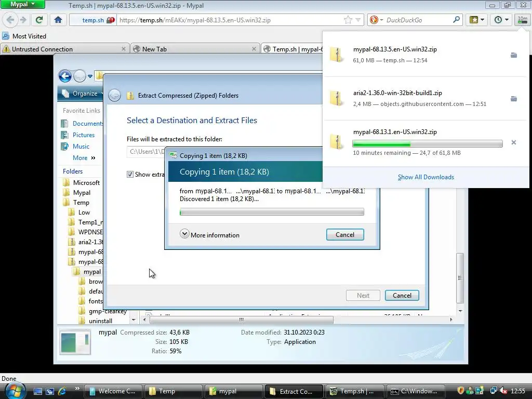Screen dimensions: 532x399
Task: Expand More information in copy dialog
Action: point(210,235)
